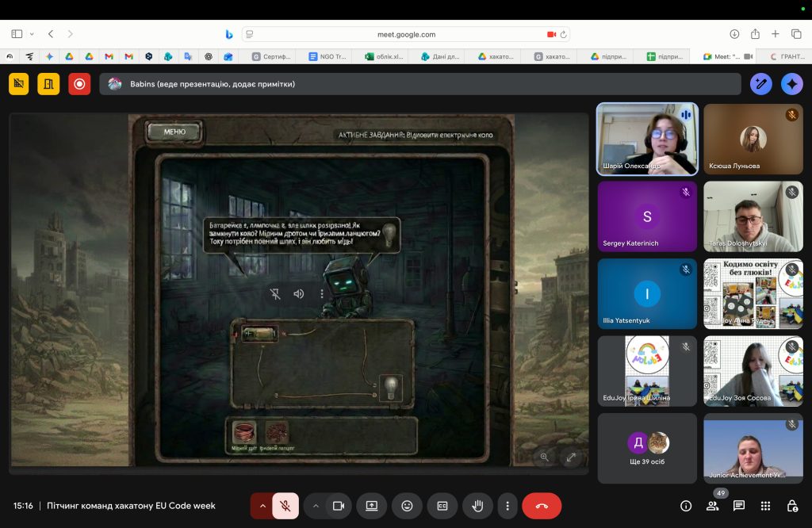Turn on closed captions
The image size is (812, 528).
click(442, 506)
